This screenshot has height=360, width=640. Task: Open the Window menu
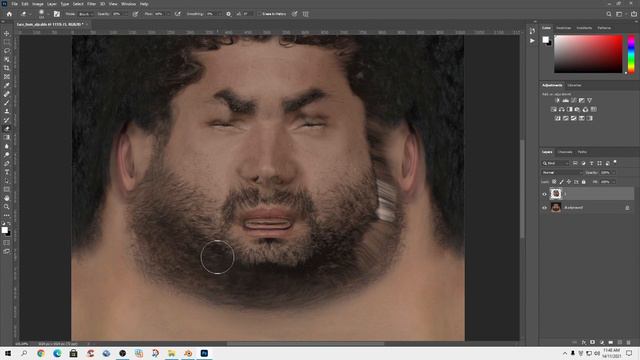pyautogui.click(x=128, y=4)
